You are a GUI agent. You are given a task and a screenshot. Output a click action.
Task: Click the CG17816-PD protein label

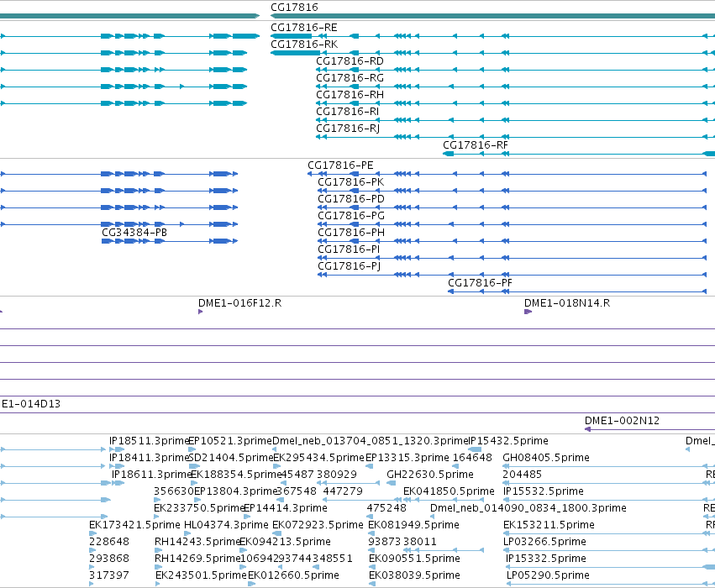click(x=351, y=199)
